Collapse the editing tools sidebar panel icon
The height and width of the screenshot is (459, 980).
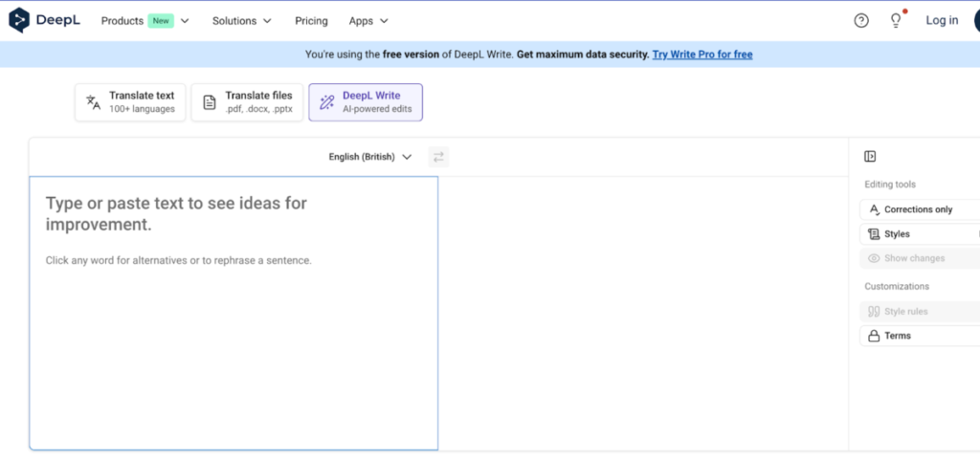pyautogui.click(x=870, y=157)
